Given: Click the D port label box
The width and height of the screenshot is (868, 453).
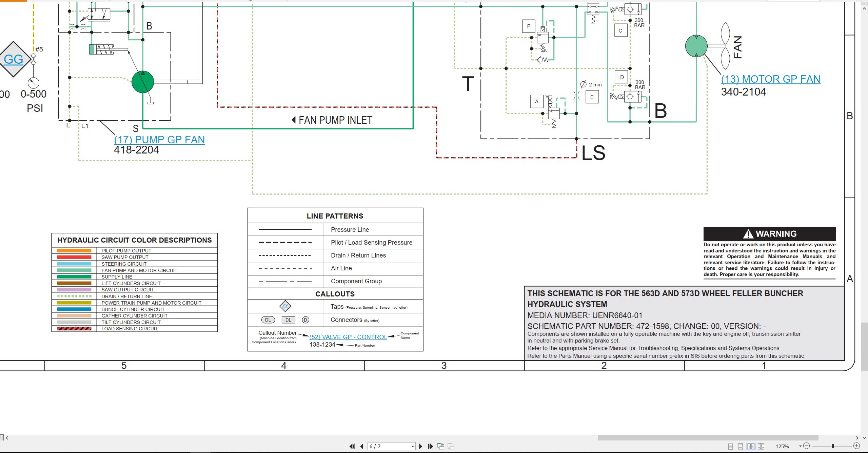Looking at the screenshot, I should pyautogui.click(x=622, y=77).
